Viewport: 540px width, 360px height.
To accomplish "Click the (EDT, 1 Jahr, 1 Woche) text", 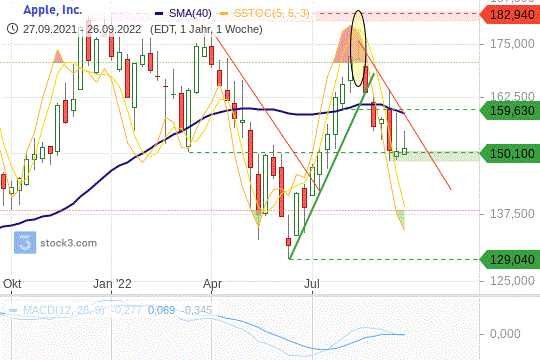I will tap(206, 29).
